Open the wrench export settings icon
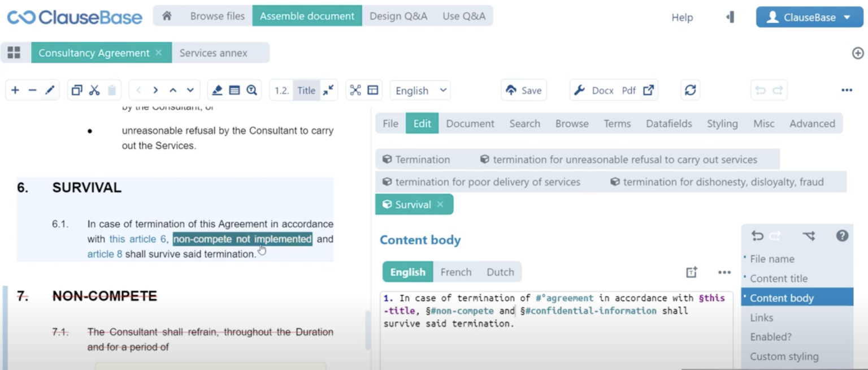The image size is (868, 370). point(579,91)
